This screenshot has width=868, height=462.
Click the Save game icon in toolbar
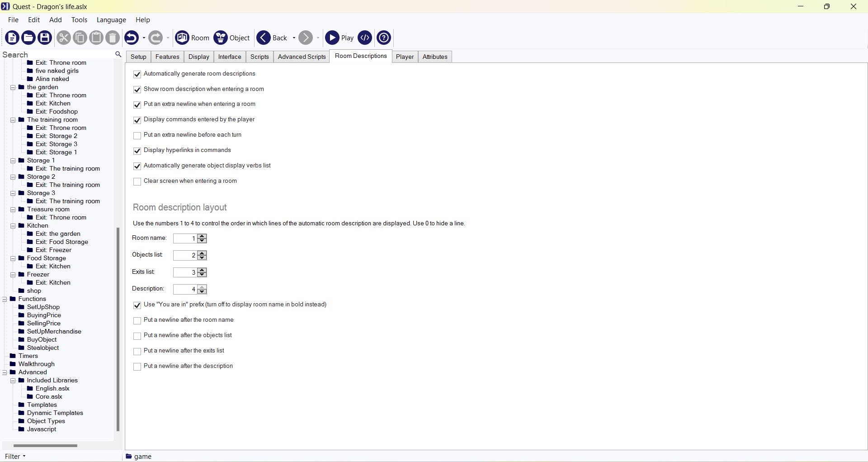pos(45,38)
